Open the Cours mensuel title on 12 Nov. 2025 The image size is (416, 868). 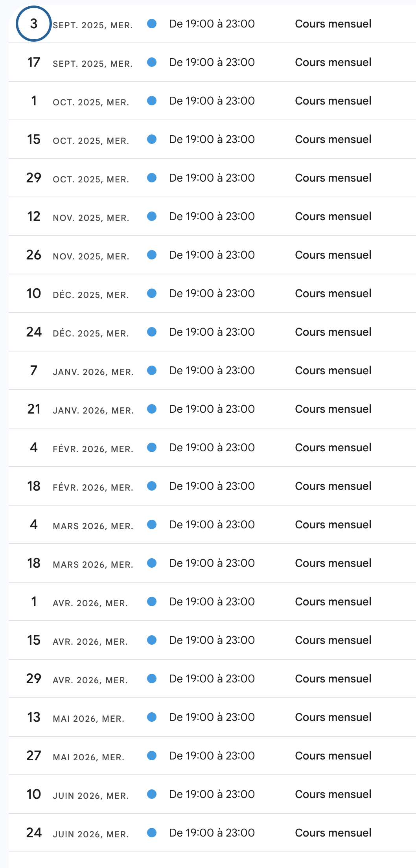click(333, 217)
